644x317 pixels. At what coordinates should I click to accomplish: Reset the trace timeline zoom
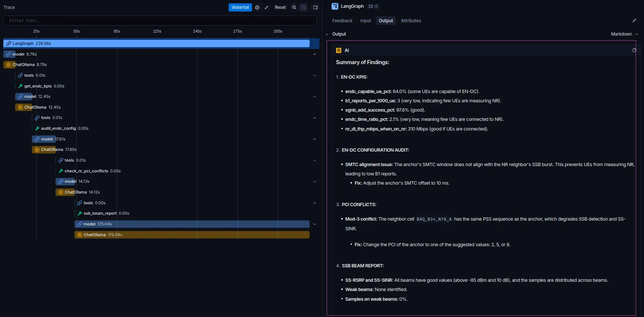click(280, 7)
